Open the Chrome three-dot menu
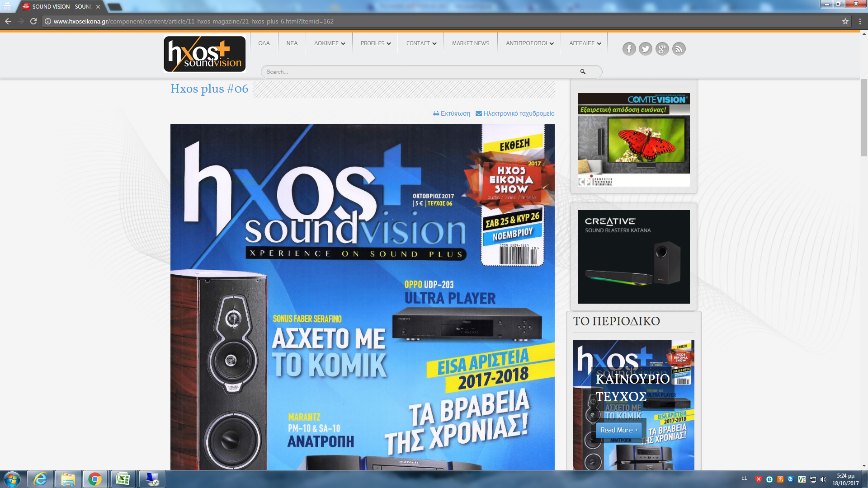Viewport: 868px width, 488px height. pos(860,21)
